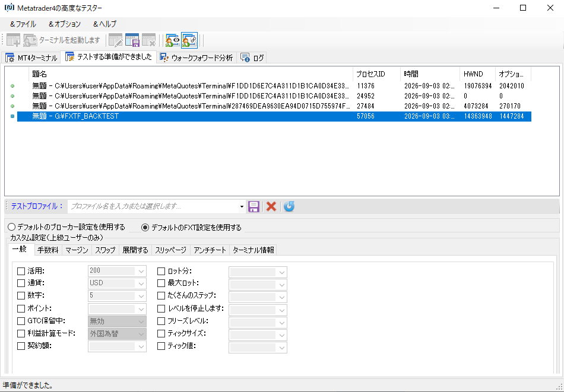Image resolution: width=564 pixels, height=392 pixels.
Task: Select the row with process ID 24952
Action: click(274, 96)
